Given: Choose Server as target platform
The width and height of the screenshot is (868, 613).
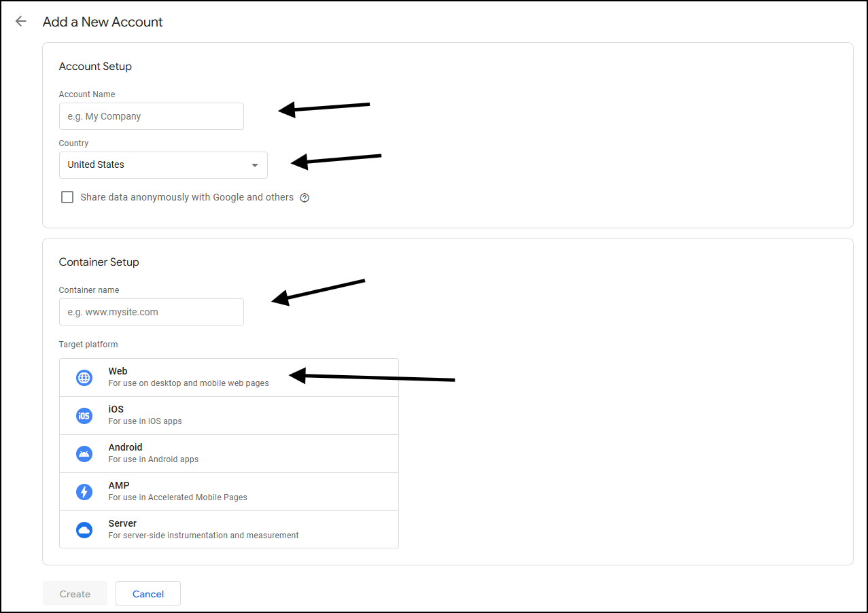Looking at the screenshot, I should [x=229, y=529].
